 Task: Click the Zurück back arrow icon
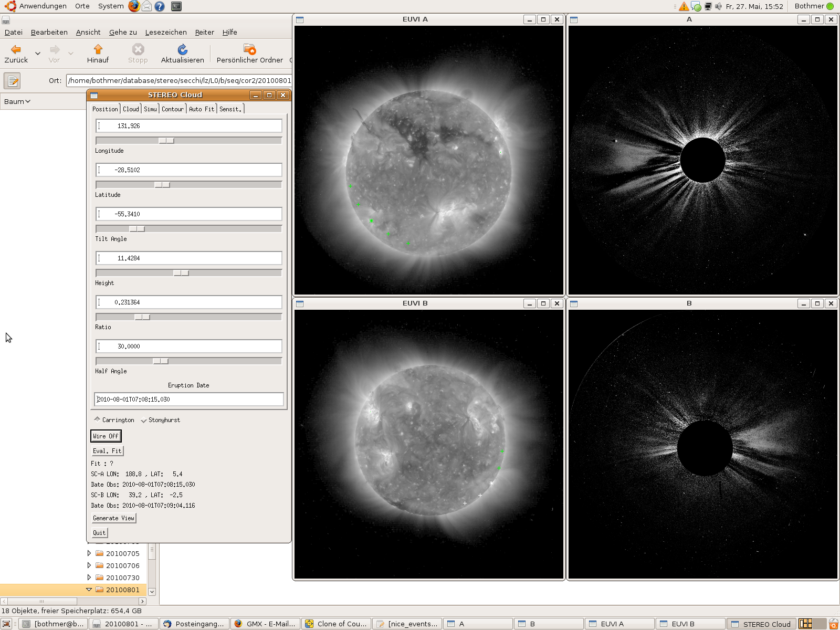pos(16,49)
